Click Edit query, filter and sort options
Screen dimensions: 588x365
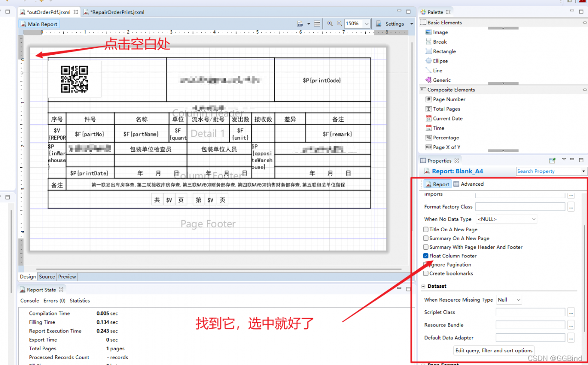click(494, 350)
